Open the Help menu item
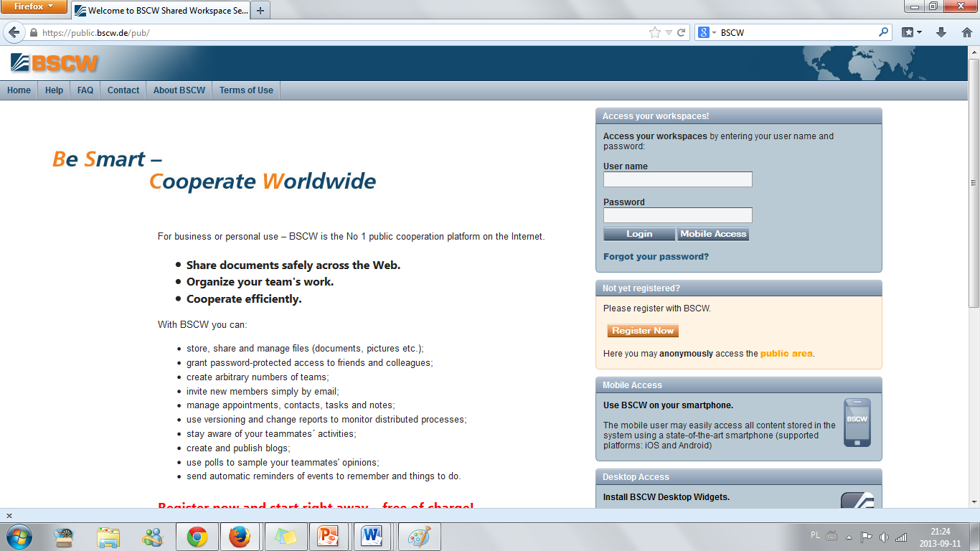980x551 pixels. pyautogui.click(x=54, y=90)
